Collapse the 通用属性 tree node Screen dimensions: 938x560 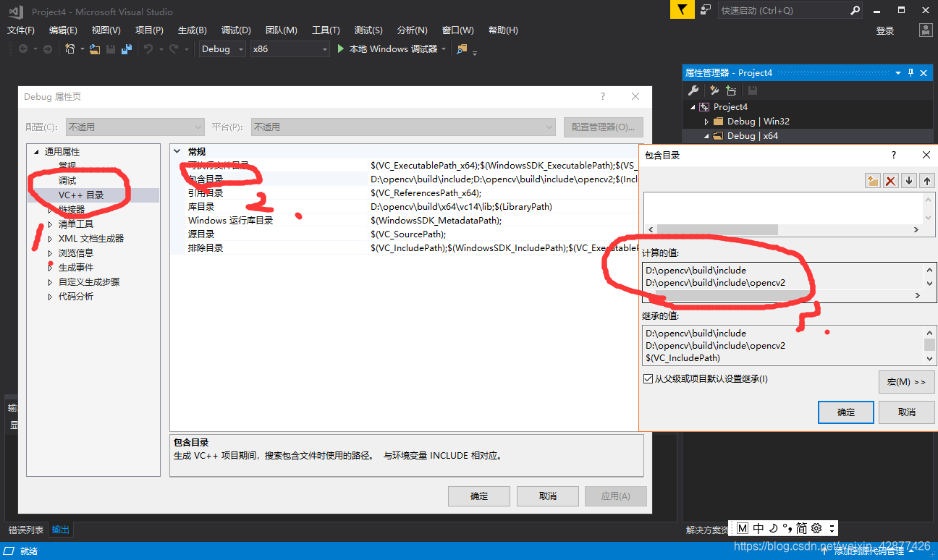tap(35, 152)
